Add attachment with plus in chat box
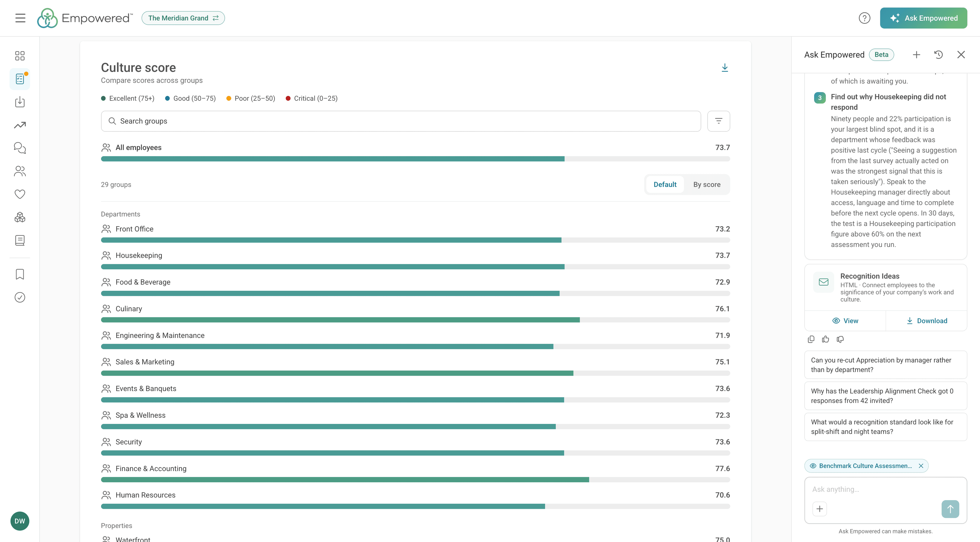 click(x=819, y=509)
